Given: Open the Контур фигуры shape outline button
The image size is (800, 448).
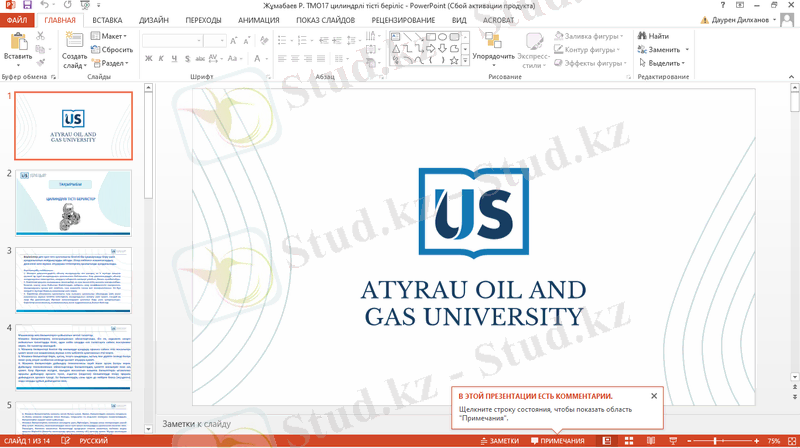Looking at the screenshot, I should pyautogui.click(x=587, y=50).
